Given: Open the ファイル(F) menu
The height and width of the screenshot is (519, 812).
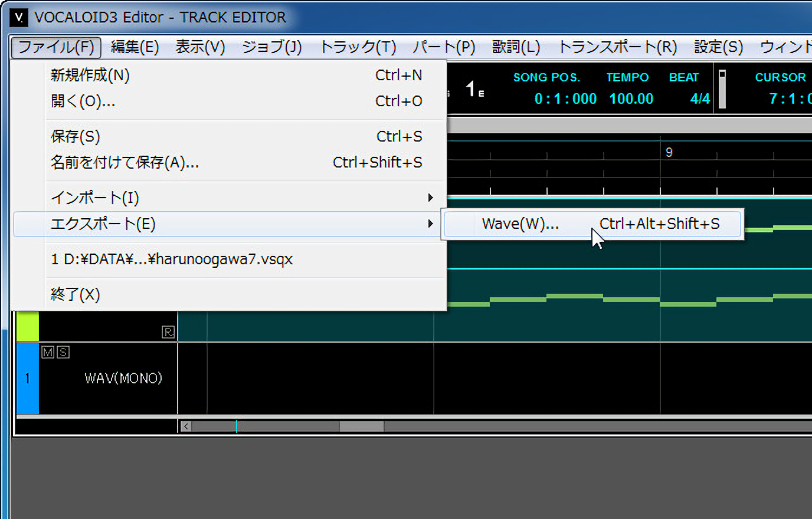Looking at the screenshot, I should pos(56,47).
